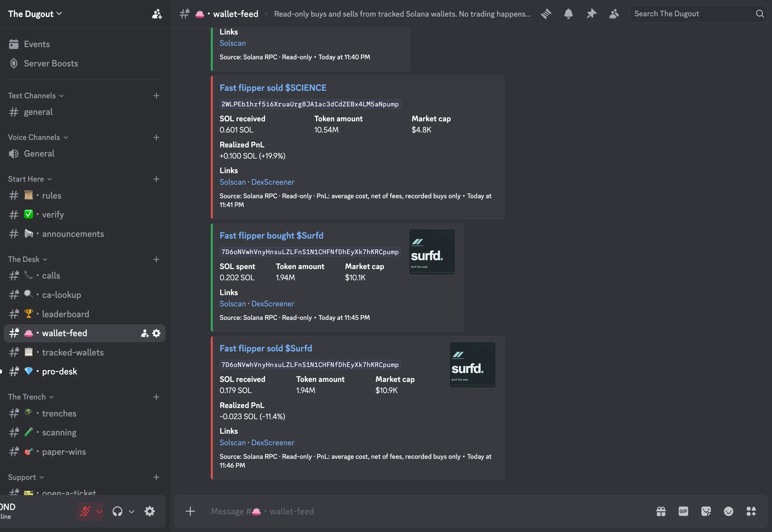The height and width of the screenshot is (532, 772).
Task: Collapse the Text Channels category
Action: (36, 96)
